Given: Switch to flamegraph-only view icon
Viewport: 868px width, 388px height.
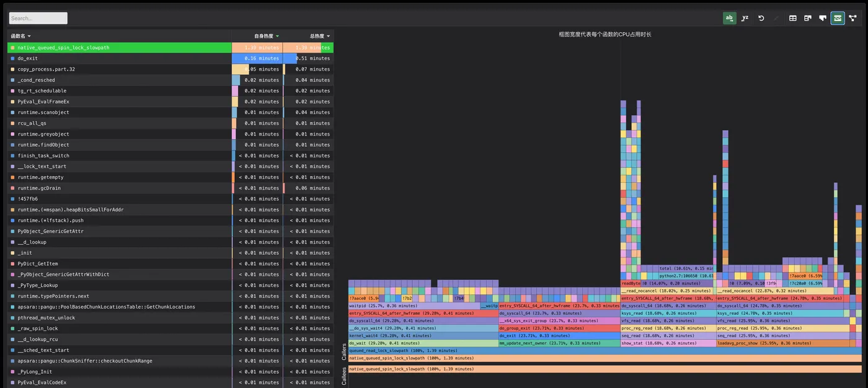Looking at the screenshot, I should [x=823, y=18].
